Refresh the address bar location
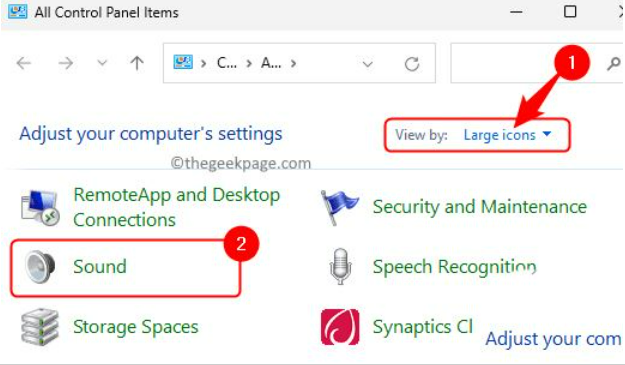625x365 pixels. point(411,64)
